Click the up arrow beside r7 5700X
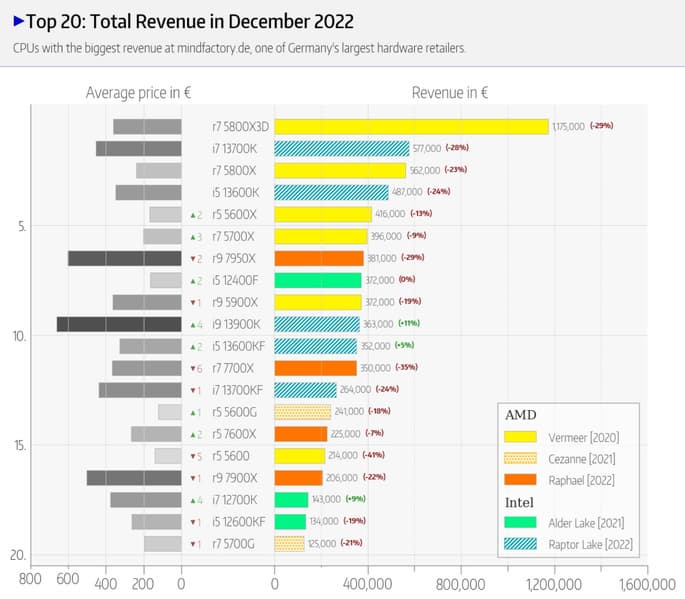 [x=193, y=237]
